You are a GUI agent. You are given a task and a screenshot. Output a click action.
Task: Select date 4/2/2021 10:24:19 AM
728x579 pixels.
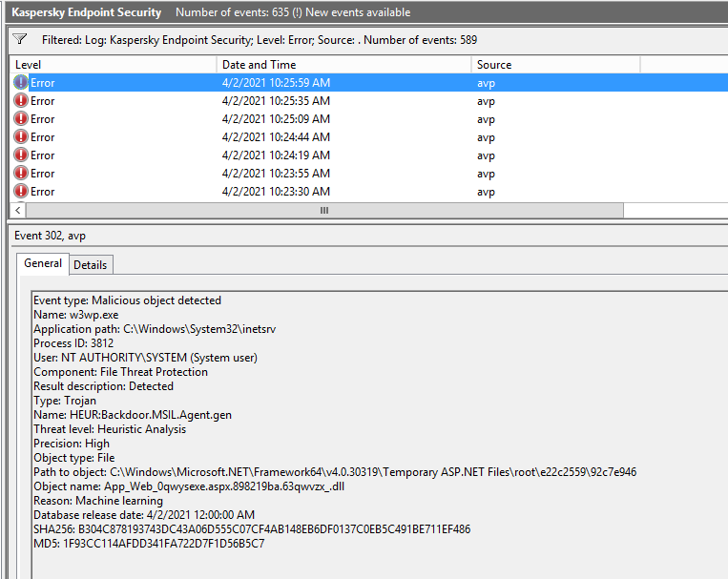(276, 155)
